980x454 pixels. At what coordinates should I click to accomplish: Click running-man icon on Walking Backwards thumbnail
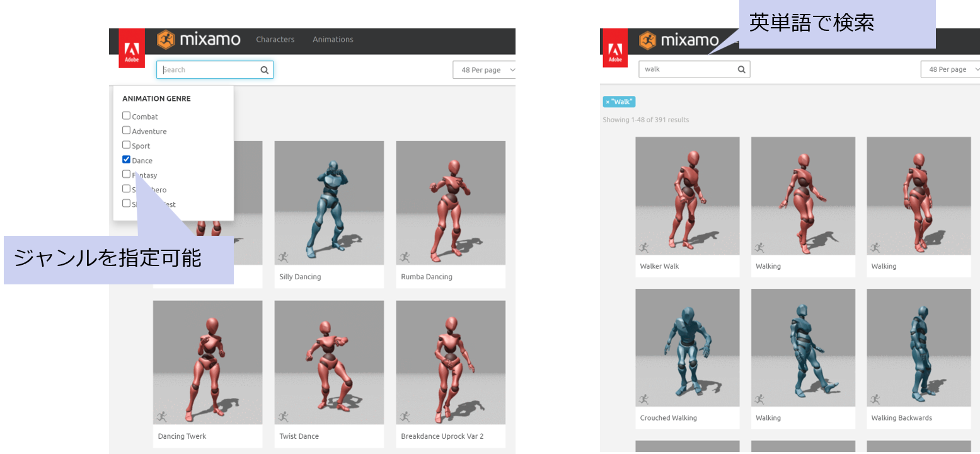[x=875, y=399]
